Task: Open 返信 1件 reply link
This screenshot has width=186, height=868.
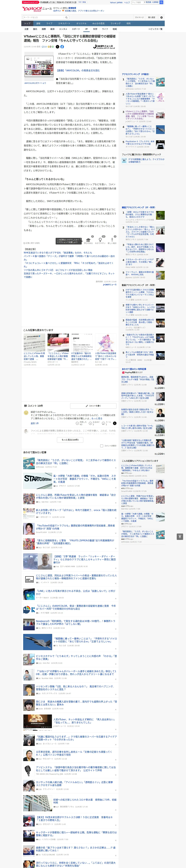Action: coord(34,423)
